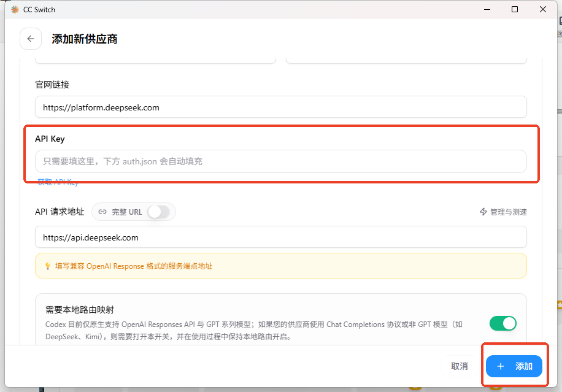Click the lightning icon beside 管理与测速
Image resolution: width=562 pixels, height=392 pixels.
[x=483, y=212]
